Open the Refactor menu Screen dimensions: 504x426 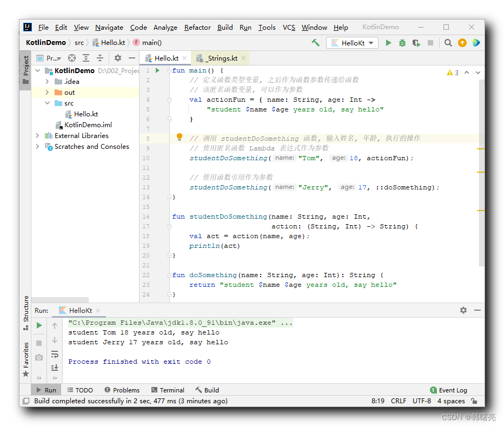pyautogui.click(x=197, y=28)
